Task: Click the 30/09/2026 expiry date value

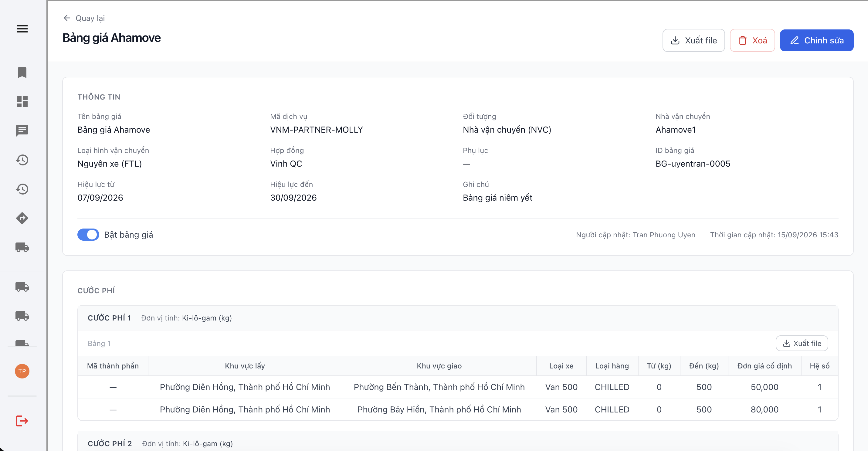Action: click(x=293, y=198)
